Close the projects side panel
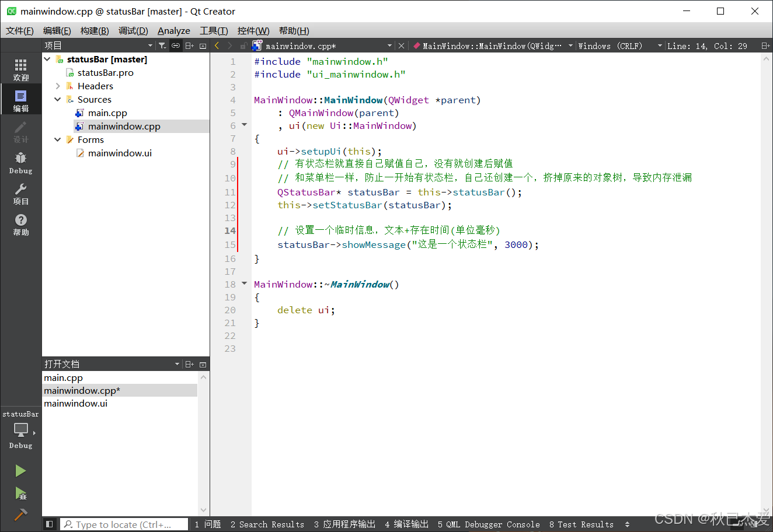This screenshot has height=532, width=773. click(x=203, y=45)
